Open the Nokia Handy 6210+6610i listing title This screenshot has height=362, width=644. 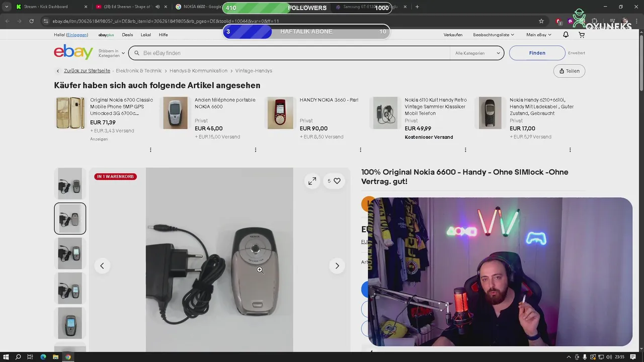(x=541, y=107)
